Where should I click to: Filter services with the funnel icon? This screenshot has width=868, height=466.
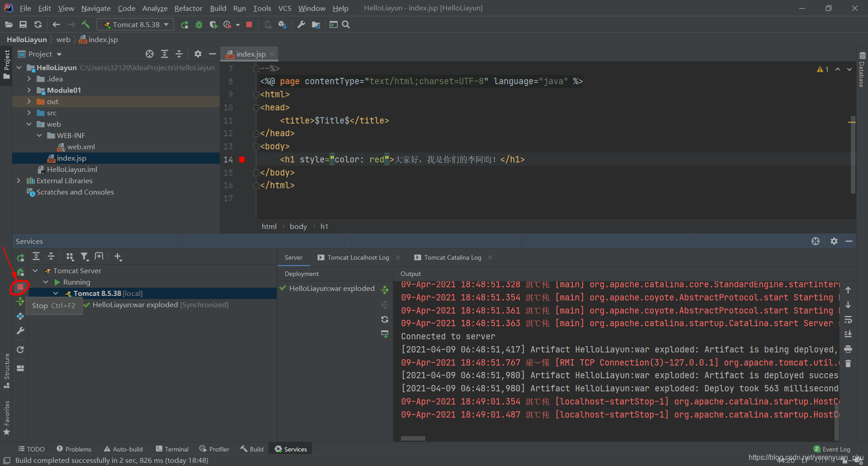pyautogui.click(x=84, y=257)
